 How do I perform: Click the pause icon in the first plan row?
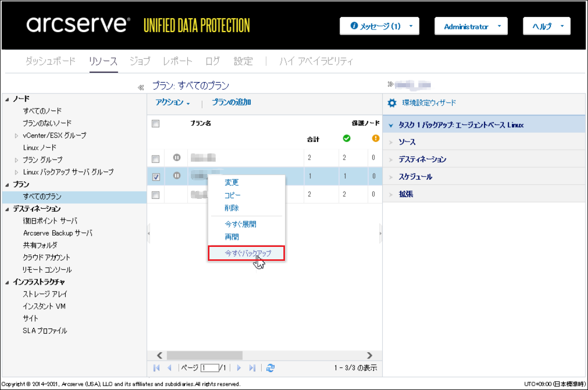coord(177,158)
